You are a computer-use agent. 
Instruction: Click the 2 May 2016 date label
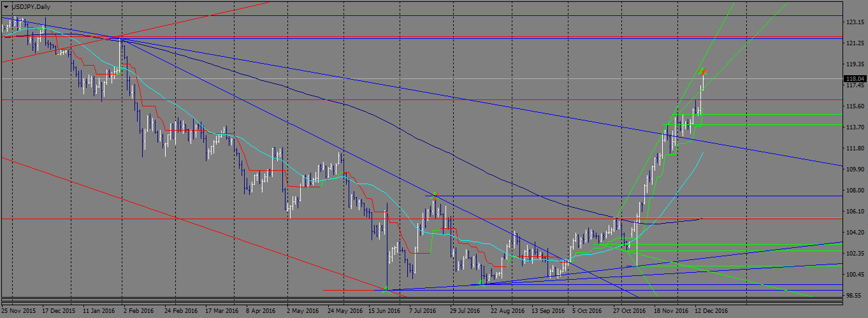point(303,311)
